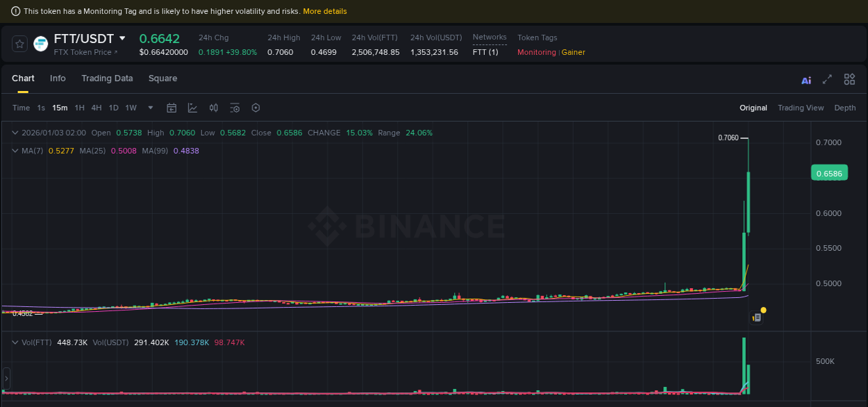The height and width of the screenshot is (407, 868).
Task: Switch to the Trading Data tab
Action: [x=107, y=78]
